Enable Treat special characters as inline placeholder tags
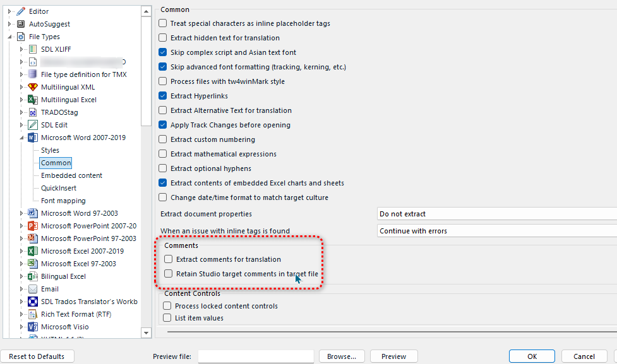This screenshot has width=617, height=364. tap(162, 23)
